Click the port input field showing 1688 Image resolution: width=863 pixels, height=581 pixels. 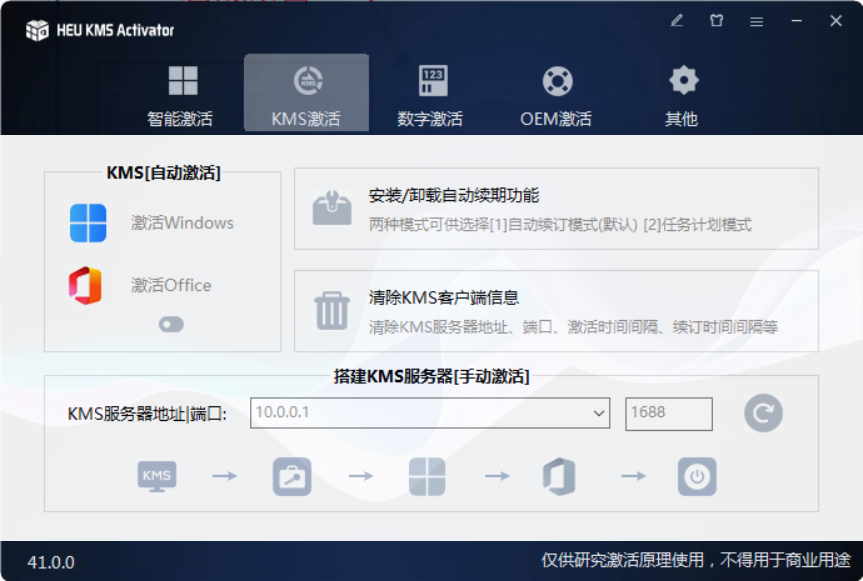coord(668,413)
